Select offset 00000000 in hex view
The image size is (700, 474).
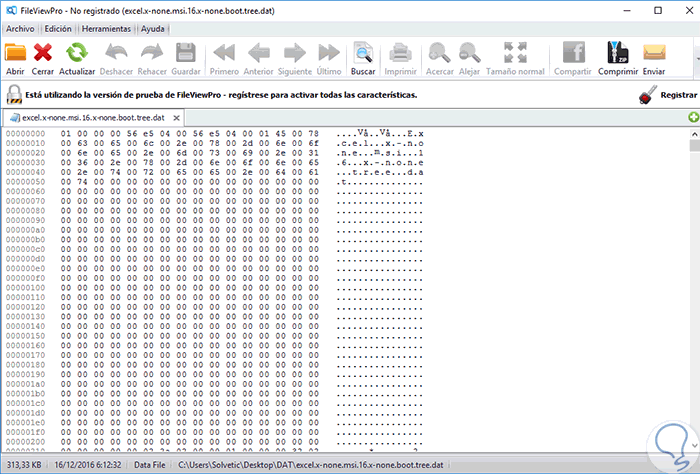pos(26,133)
